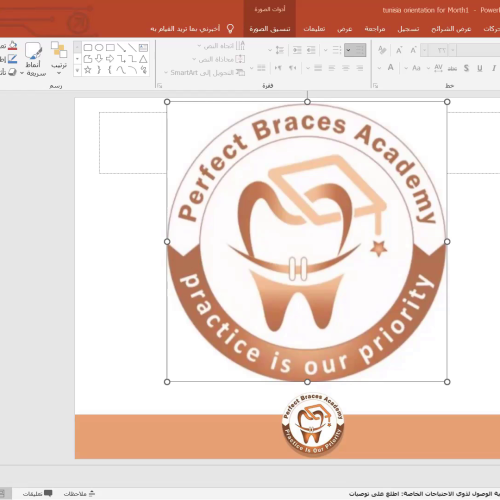Click the Tell Me search box
Screen dimensions: 500x500
(x=192, y=29)
